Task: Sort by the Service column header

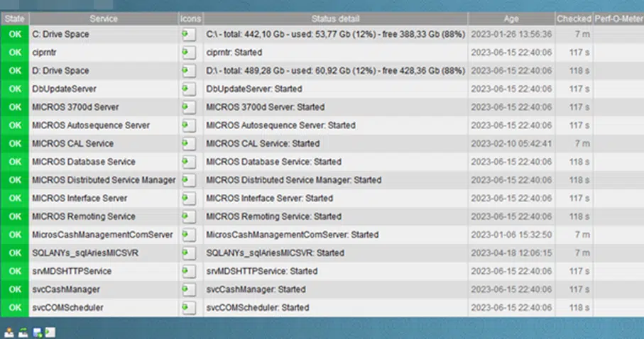Action: pos(104,18)
